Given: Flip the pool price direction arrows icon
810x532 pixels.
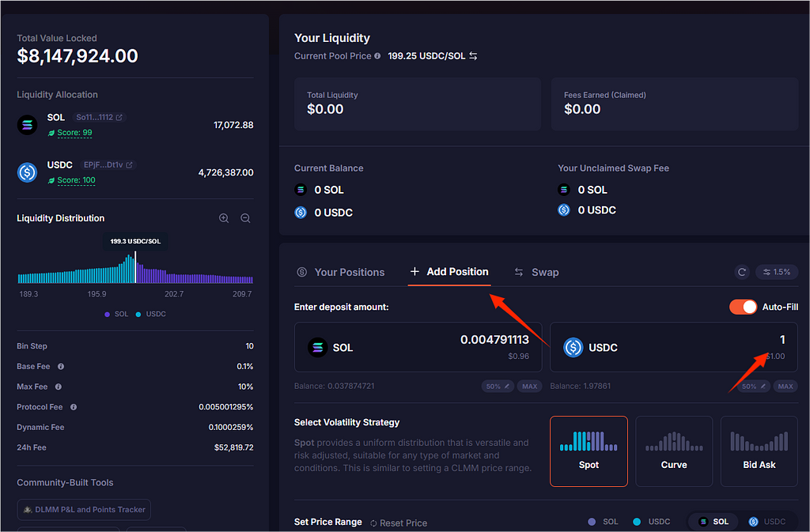Looking at the screenshot, I should (473, 56).
